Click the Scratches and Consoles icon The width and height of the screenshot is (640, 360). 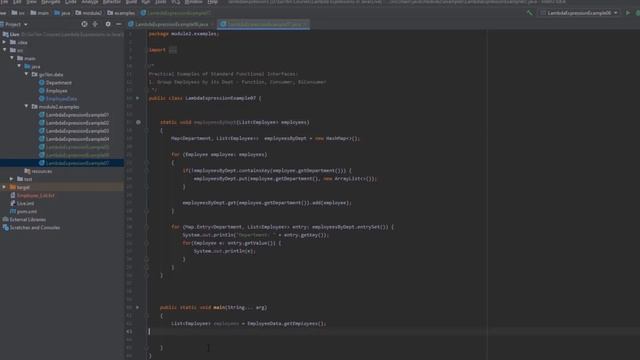pyautogui.click(x=6, y=228)
